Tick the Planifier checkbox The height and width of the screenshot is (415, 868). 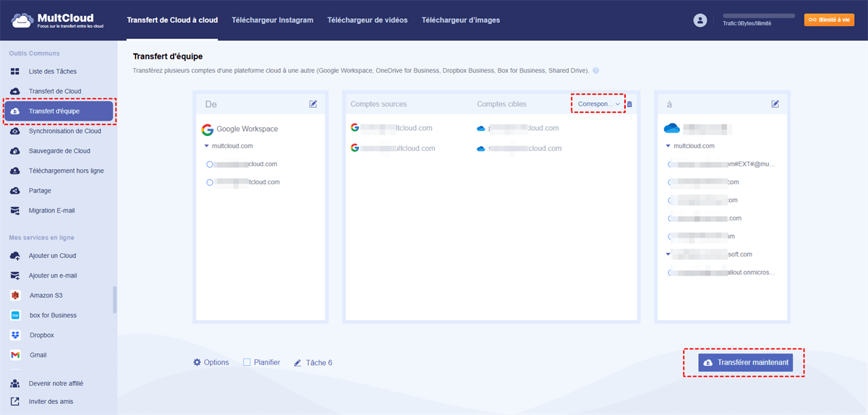click(x=247, y=362)
